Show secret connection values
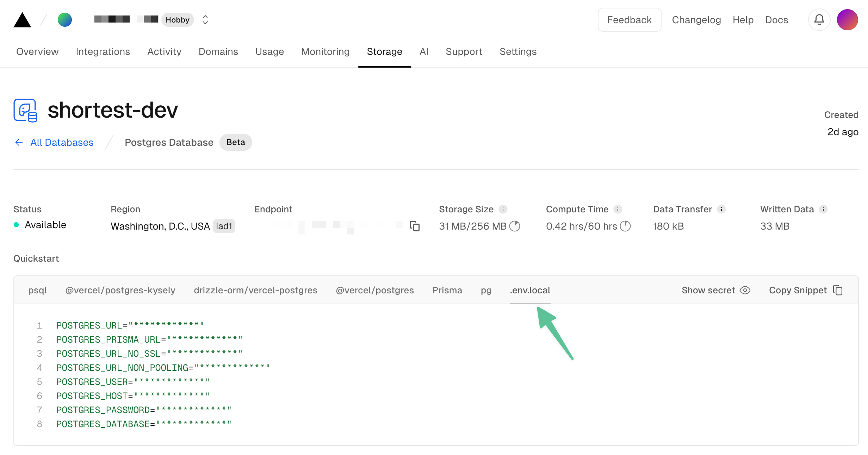Screen dimensions: 868x455 click(715, 290)
